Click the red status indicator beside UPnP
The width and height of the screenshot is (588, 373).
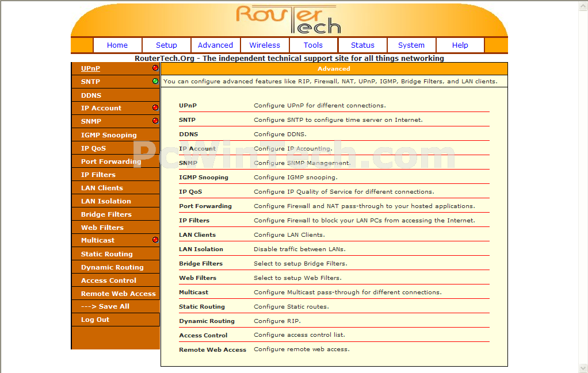coord(155,68)
